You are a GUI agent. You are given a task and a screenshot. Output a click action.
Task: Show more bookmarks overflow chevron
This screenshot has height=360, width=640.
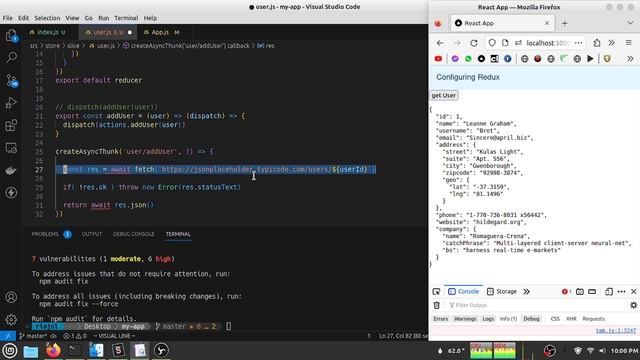click(630, 59)
